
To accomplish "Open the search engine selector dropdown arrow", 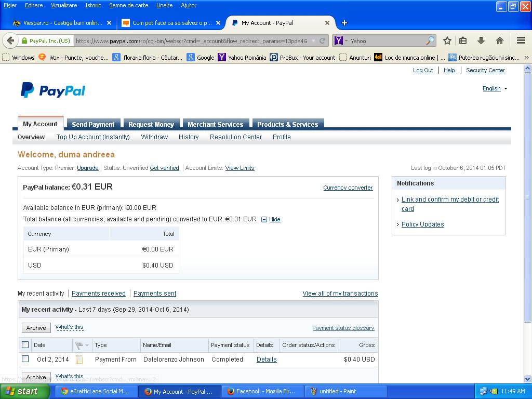I will tap(347, 41).
